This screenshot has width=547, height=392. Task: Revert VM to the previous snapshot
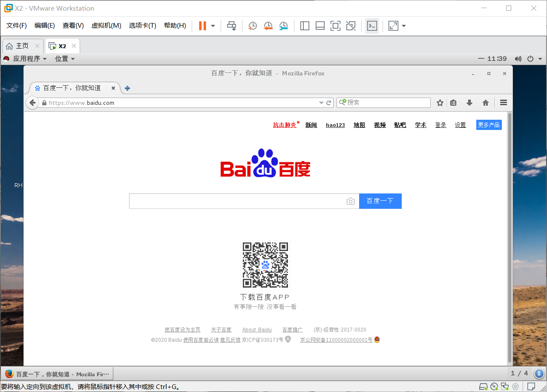tap(268, 26)
